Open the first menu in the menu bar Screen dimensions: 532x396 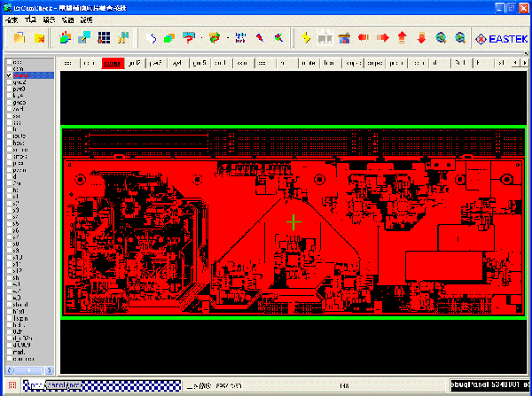pos(12,20)
